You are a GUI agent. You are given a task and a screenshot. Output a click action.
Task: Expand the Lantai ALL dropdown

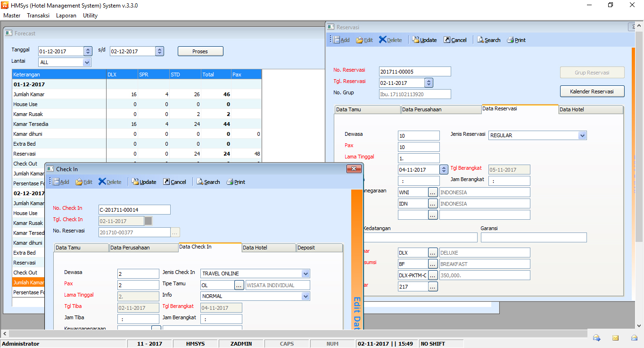[87, 62]
